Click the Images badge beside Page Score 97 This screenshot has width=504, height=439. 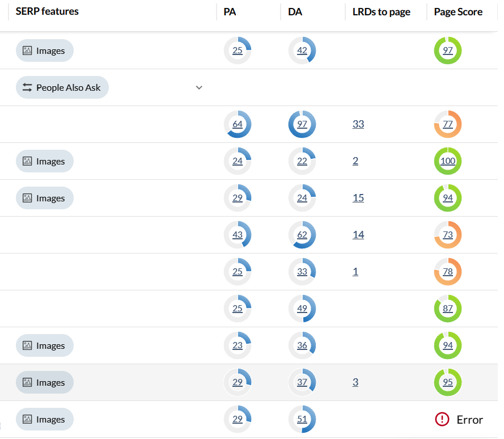pyautogui.click(x=45, y=51)
